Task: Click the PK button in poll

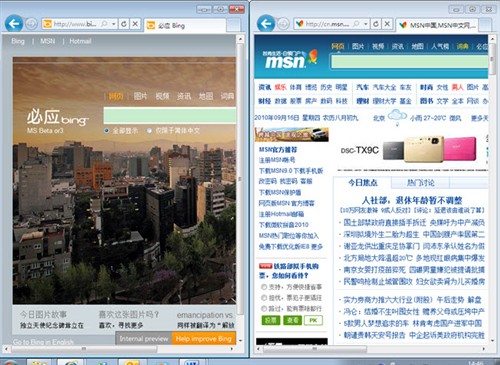Action: (313, 320)
